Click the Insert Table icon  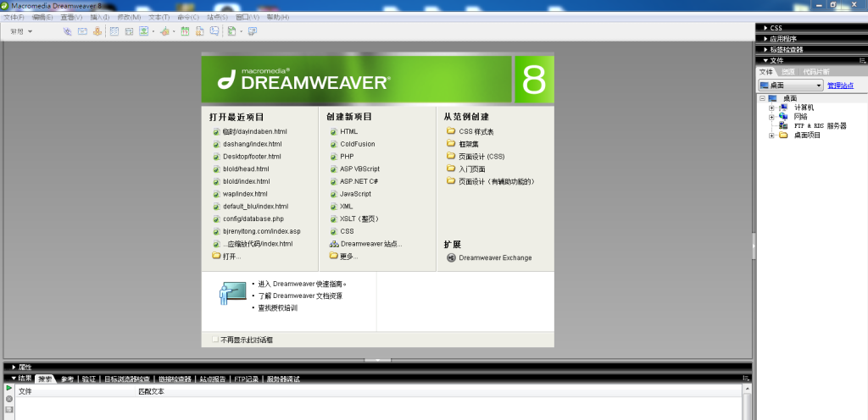pos(114,31)
